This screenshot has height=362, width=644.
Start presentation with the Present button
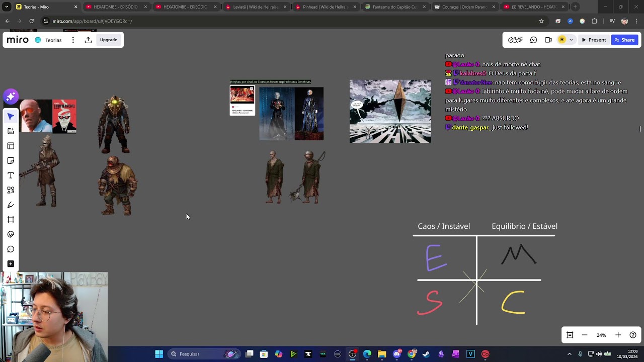(594, 40)
